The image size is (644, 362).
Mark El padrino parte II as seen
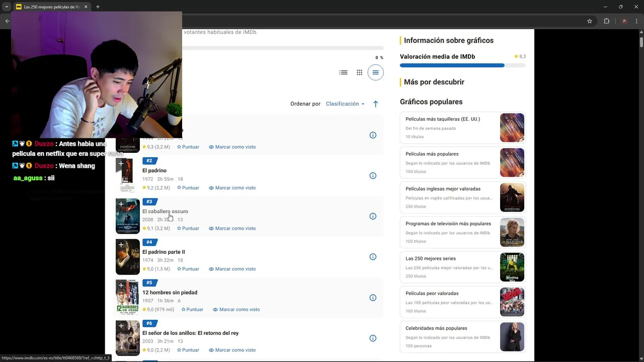(x=232, y=269)
